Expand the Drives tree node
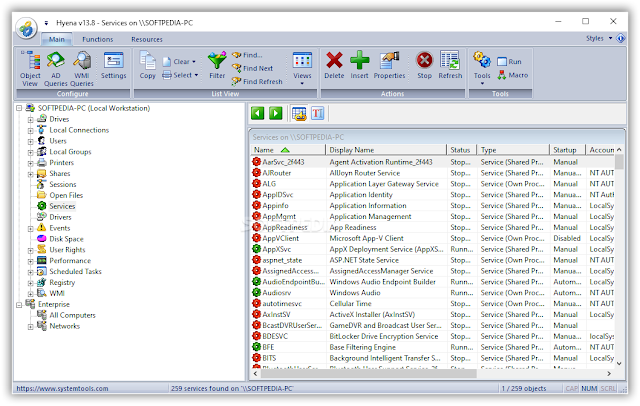The width and height of the screenshot is (640, 406). (31, 120)
